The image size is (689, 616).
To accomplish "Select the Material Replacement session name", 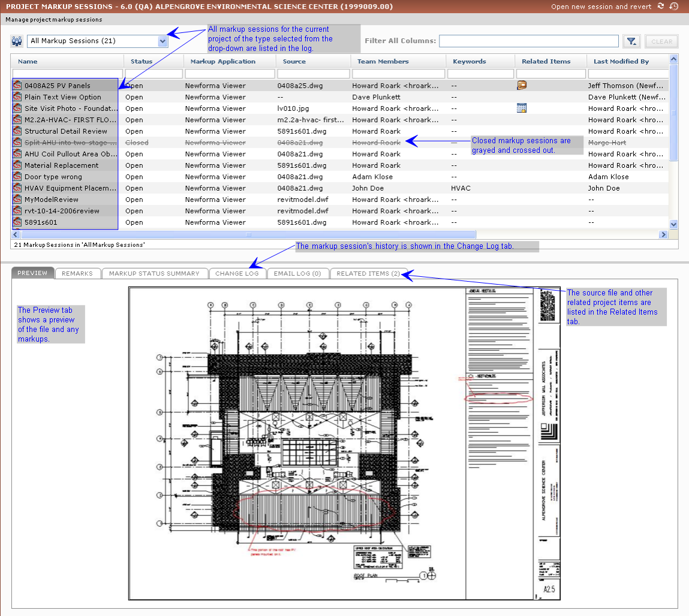I will pos(62,165).
